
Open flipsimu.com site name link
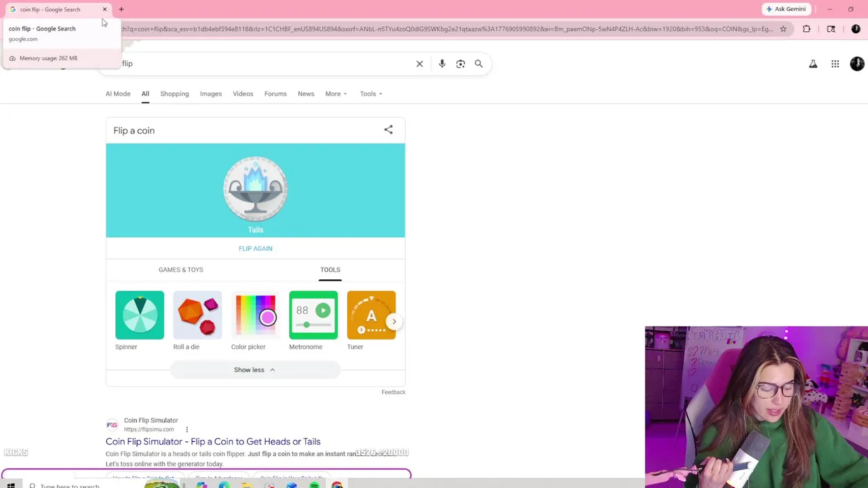[151, 420]
